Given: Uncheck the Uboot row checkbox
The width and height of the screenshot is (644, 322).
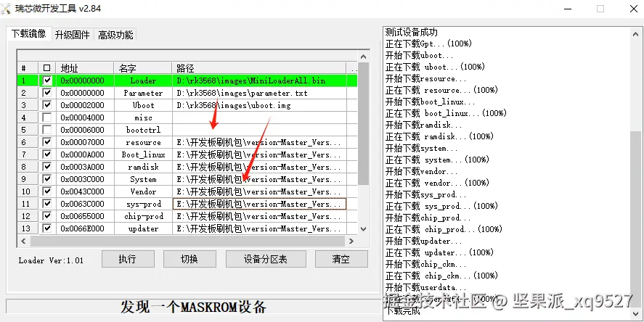Looking at the screenshot, I should tap(47, 105).
